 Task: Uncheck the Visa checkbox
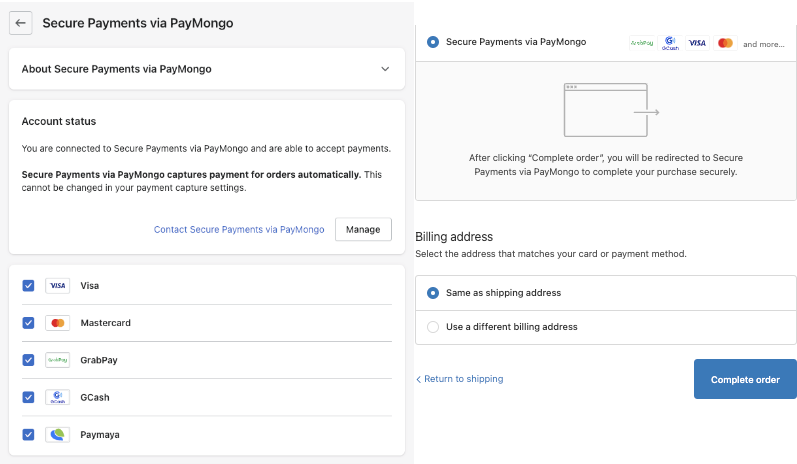coord(28,286)
